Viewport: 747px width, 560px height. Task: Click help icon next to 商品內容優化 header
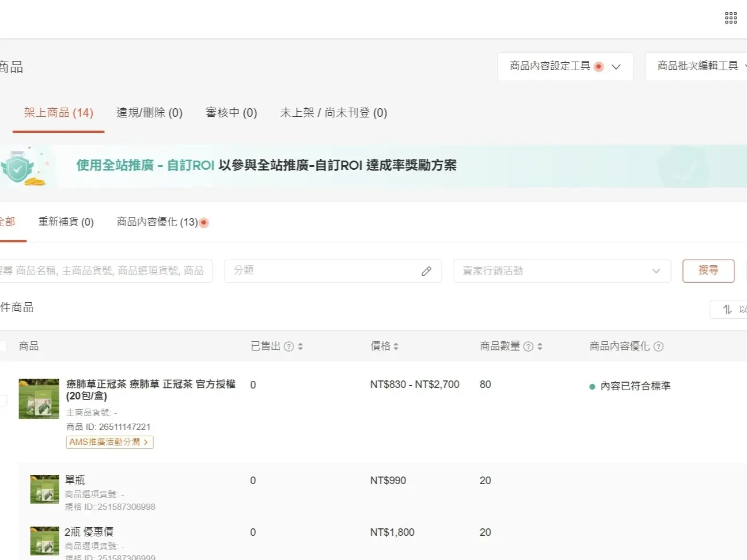(658, 346)
